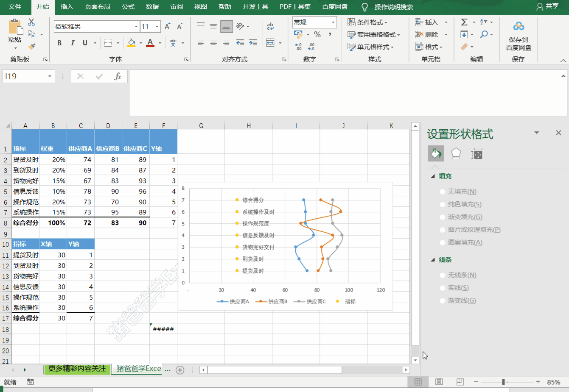Click the Wrap Text icon
Viewport: 569px width, 392px height.
[270, 26]
